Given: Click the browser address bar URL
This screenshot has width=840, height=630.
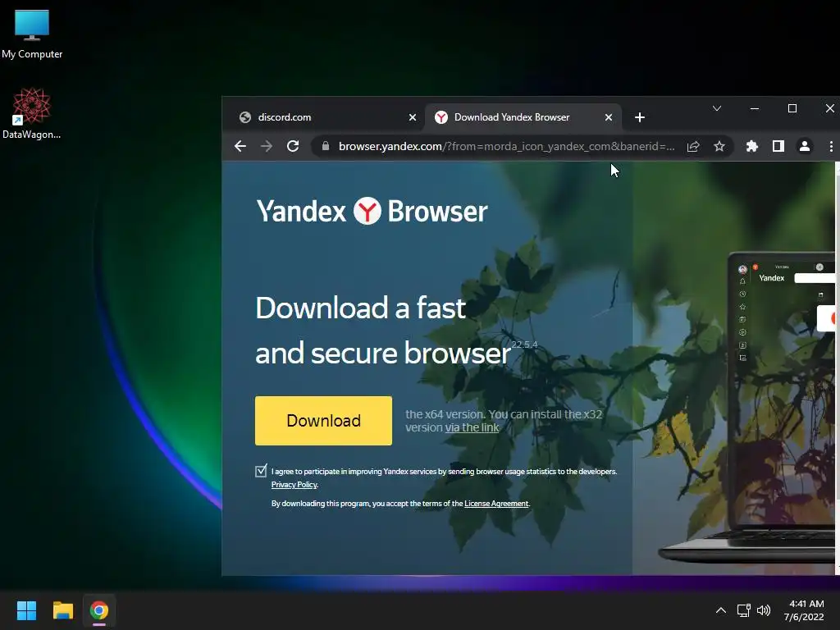Looking at the screenshot, I should [x=506, y=146].
